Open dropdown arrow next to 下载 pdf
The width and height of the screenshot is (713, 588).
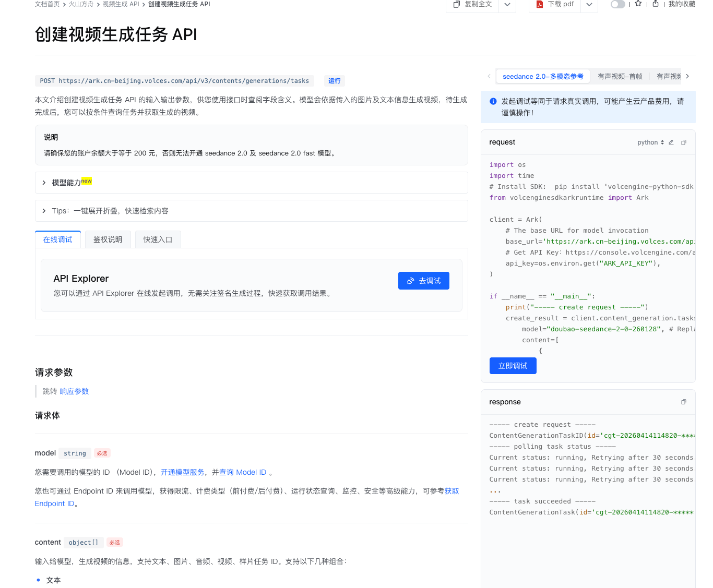pyautogui.click(x=589, y=4)
